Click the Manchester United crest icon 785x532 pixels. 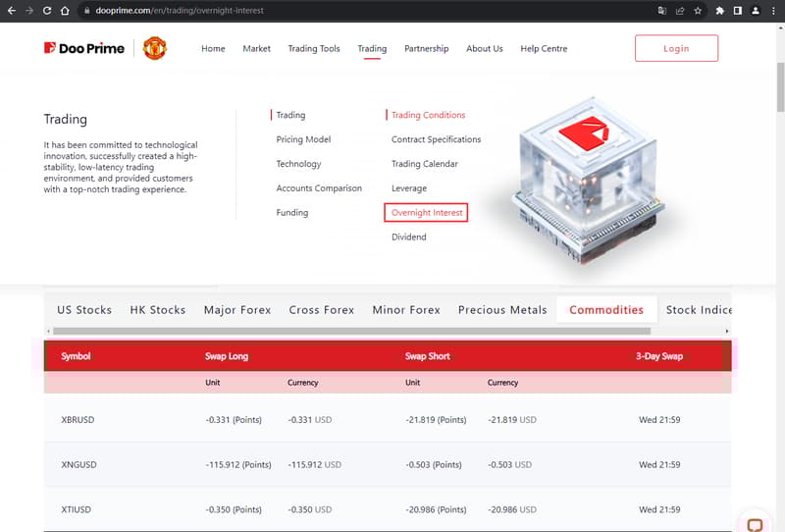(x=155, y=48)
